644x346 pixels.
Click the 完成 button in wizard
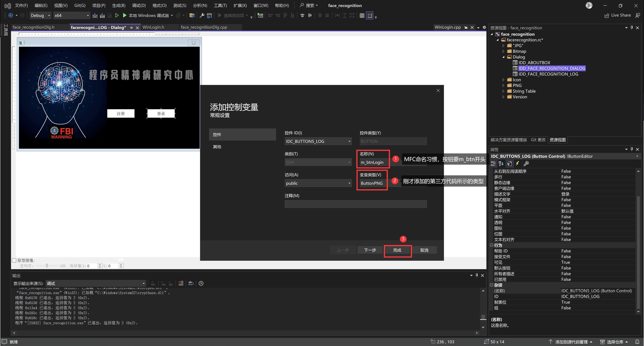(x=397, y=250)
